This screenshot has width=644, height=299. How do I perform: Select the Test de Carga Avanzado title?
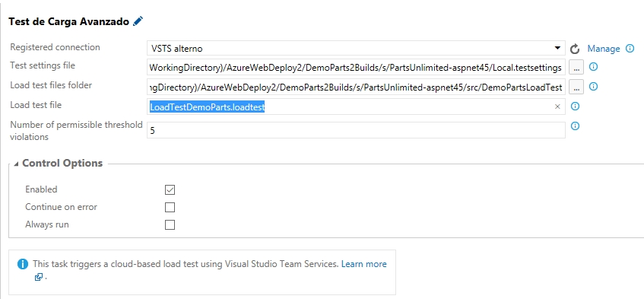click(69, 22)
